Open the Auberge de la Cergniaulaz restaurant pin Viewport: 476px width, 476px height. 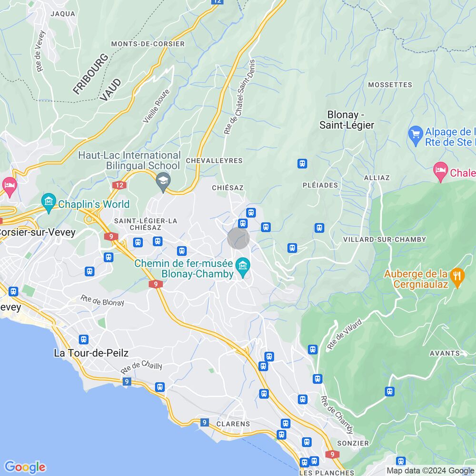click(x=457, y=277)
